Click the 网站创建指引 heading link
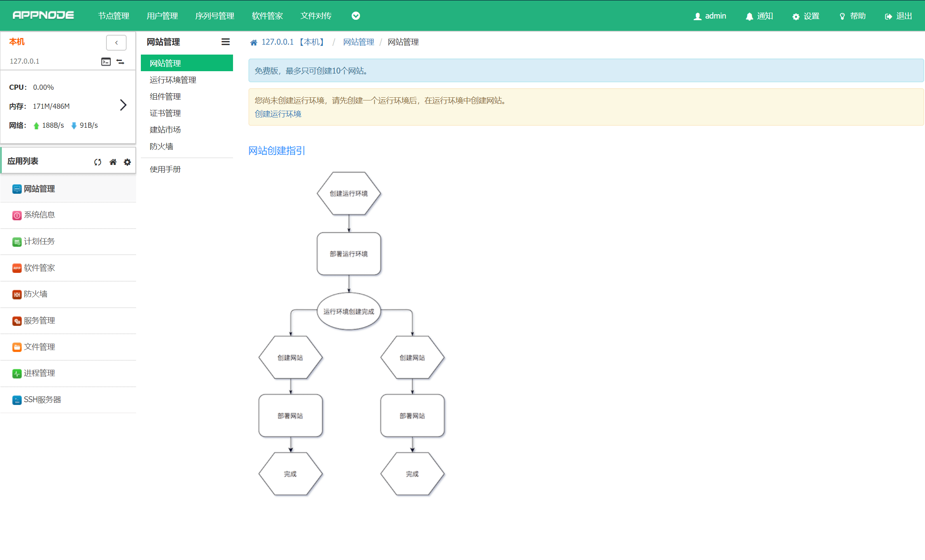The height and width of the screenshot is (560, 925). (277, 151)
